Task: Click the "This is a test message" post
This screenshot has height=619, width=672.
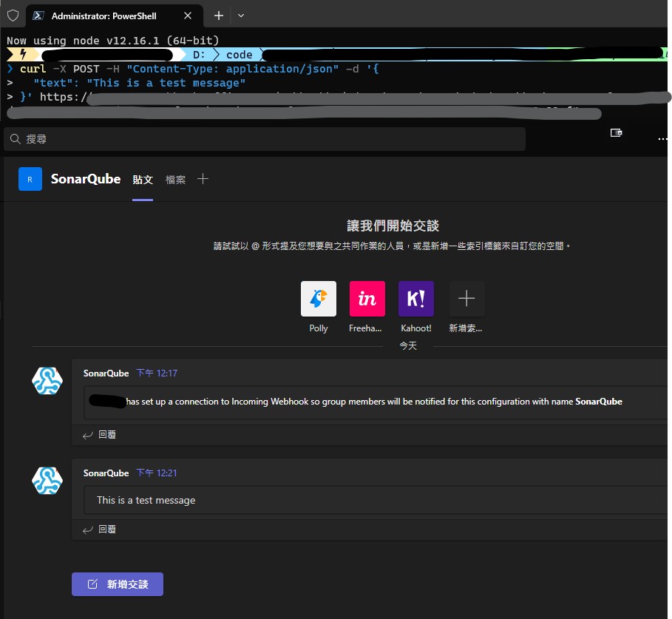Action: tap(146, 500)
